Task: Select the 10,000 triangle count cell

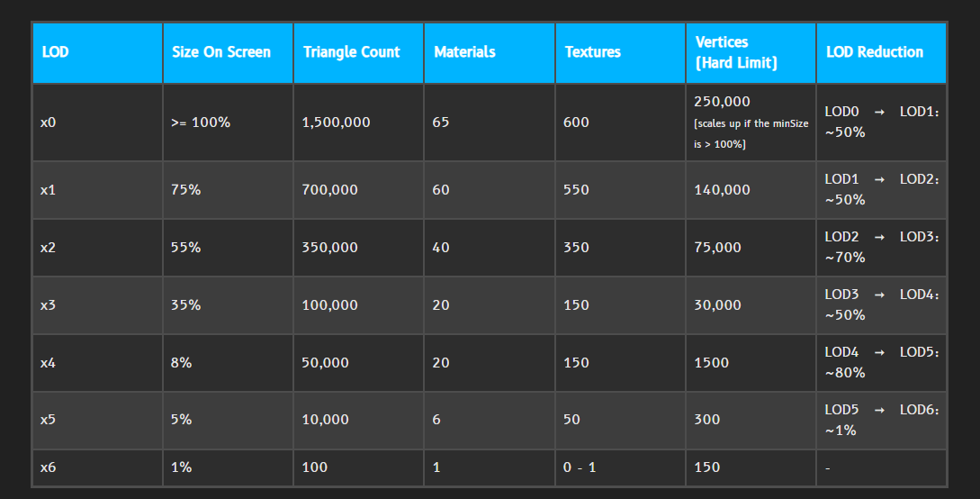Action: [x=326, y=420]
